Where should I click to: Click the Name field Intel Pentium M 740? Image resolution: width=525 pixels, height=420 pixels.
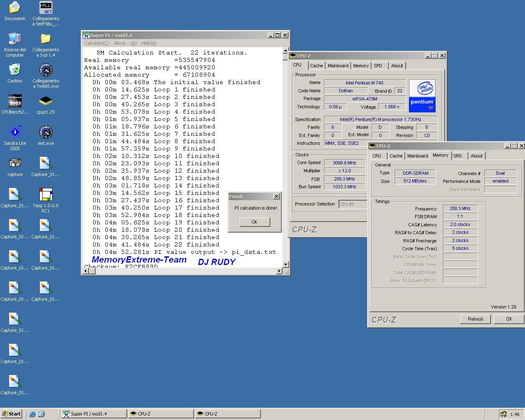click(x=365, y=83)
